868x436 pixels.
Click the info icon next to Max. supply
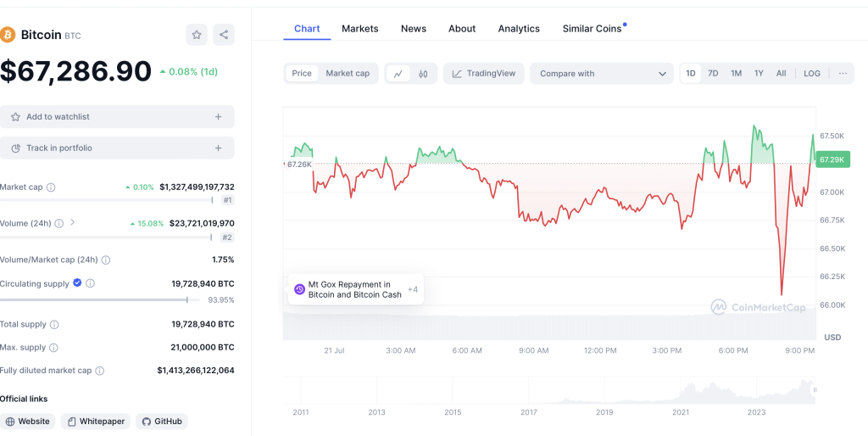(54, 348)
